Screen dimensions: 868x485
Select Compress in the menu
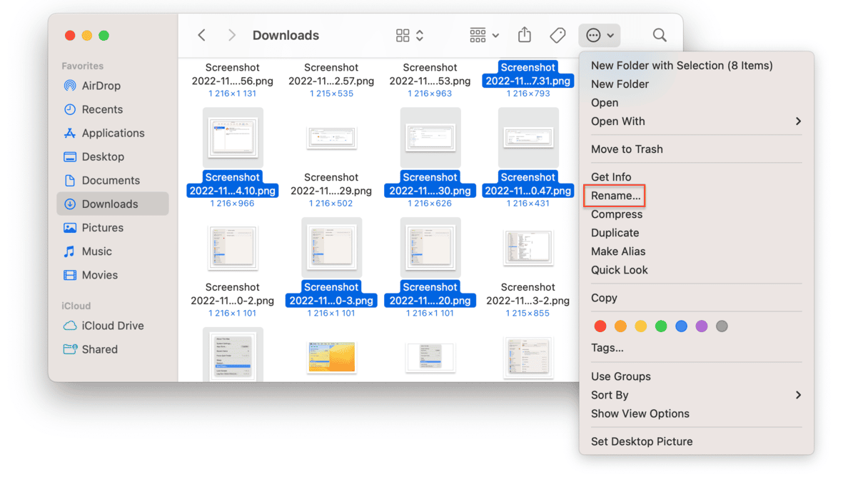(617, 214)
